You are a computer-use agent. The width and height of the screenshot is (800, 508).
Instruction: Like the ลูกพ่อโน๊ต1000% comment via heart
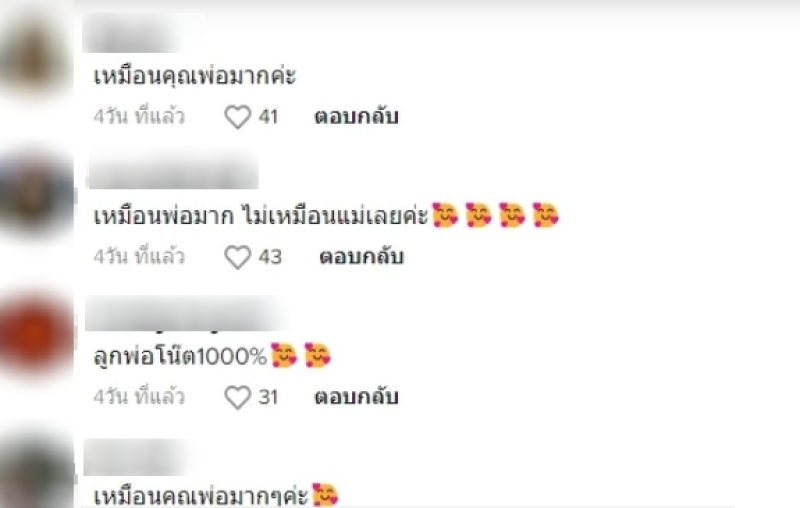(x=238, y=397)
